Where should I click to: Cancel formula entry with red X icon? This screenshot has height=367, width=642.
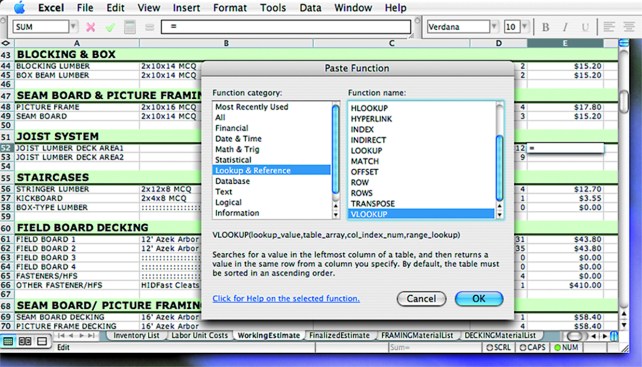tap(90, 27)
